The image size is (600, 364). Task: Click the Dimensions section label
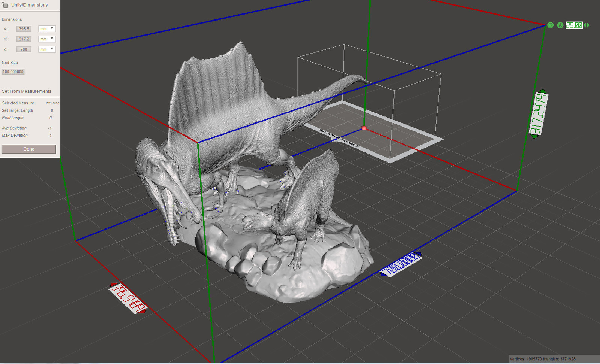click(x=12, y=19)
